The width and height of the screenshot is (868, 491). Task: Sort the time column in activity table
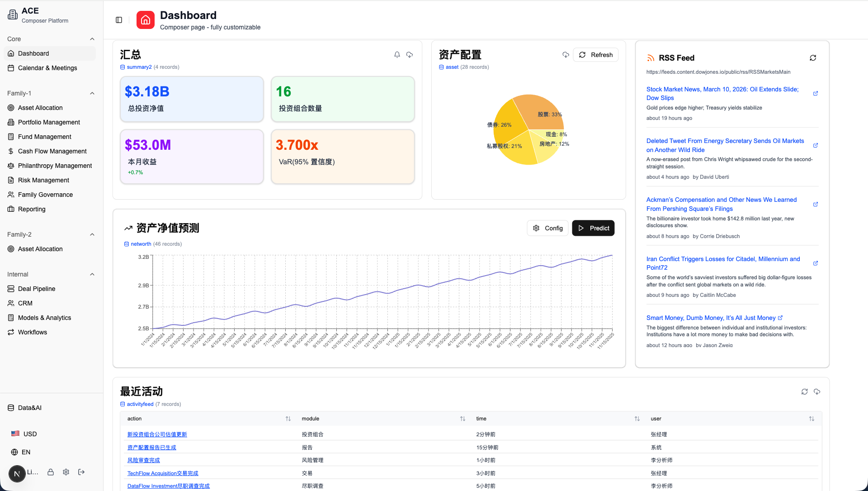coord(637,419)
